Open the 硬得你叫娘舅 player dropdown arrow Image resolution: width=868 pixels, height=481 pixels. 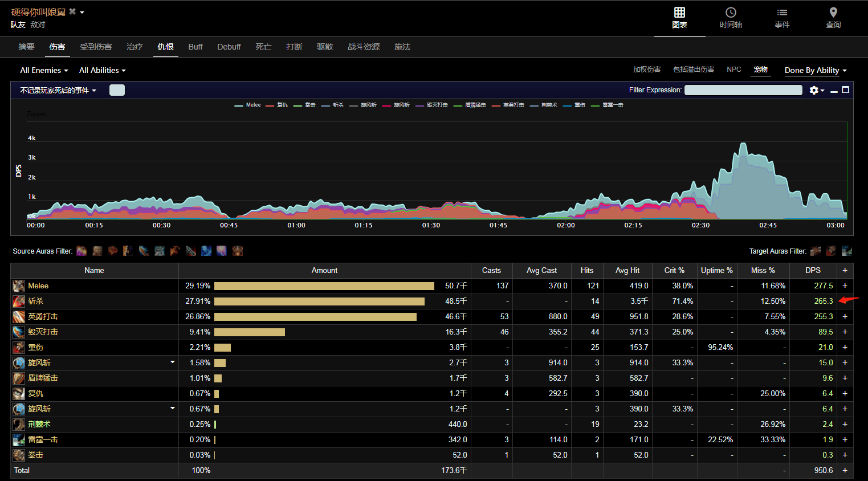tap(82, 12)
